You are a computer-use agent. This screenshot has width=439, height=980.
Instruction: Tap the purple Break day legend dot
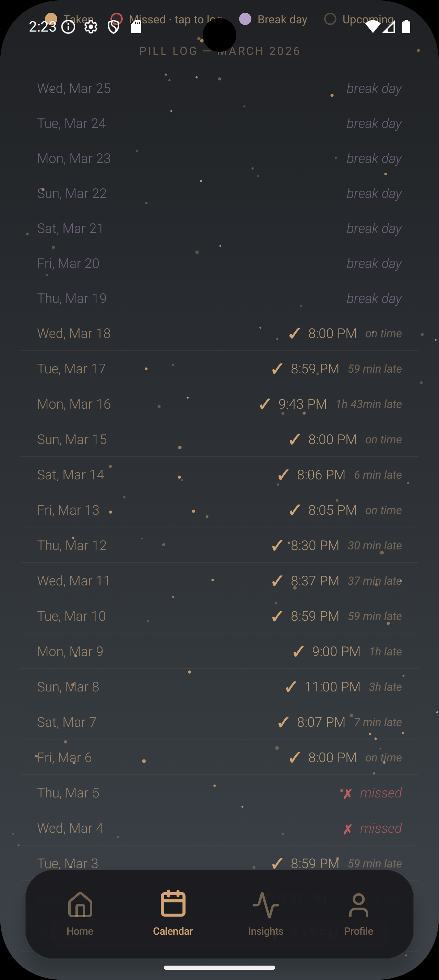[245, 19]
